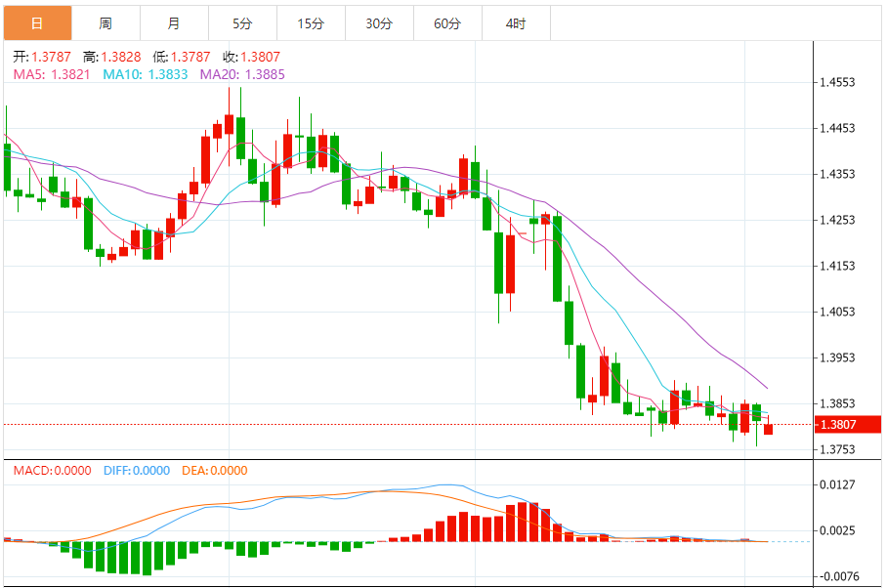Viewport: 887px width, 588px height.
Task: Click the DEA:0.0000 label
Action: [215, 471]
